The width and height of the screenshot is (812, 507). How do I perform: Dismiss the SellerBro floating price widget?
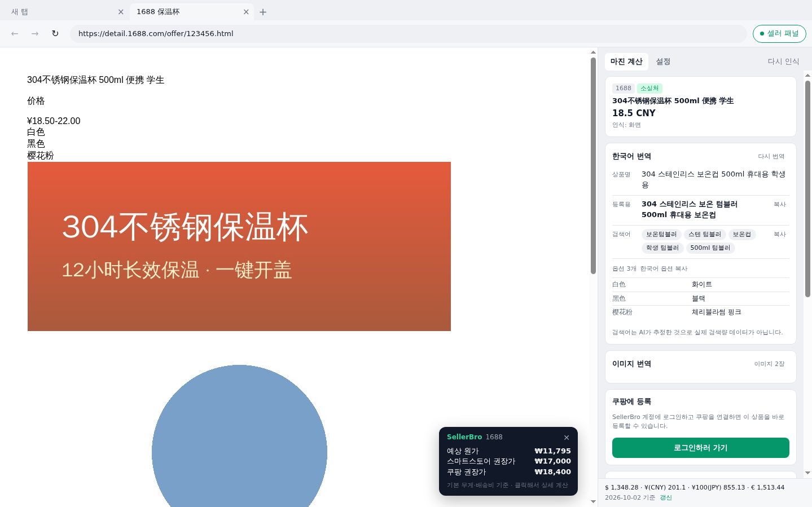(x=567, y=438)
